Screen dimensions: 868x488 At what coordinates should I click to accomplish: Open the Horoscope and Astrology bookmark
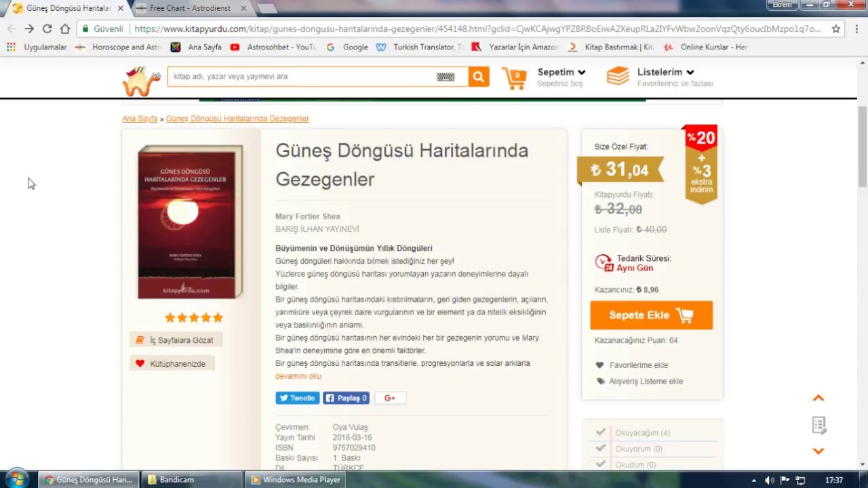[x=119, y=47]
